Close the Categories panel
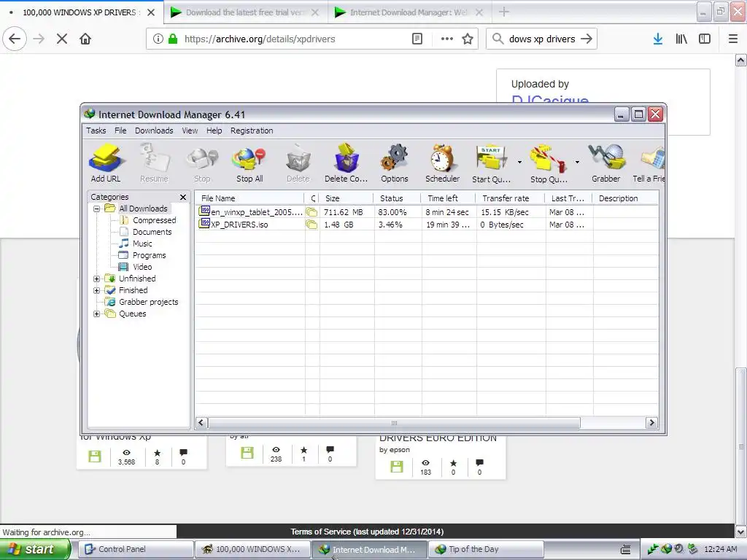747x560 pixels. click(x=183, y=197)
